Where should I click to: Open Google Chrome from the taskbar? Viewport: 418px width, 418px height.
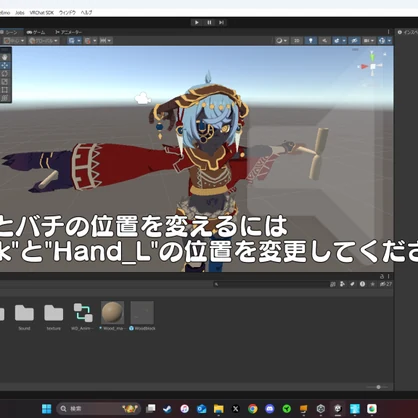pos(253,408)
